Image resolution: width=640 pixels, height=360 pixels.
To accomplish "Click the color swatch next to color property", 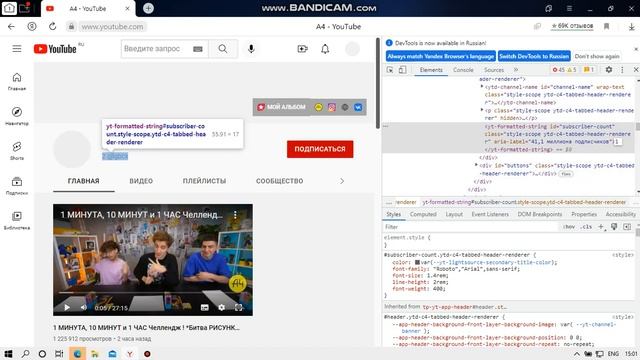I will (x=418, y=262).
